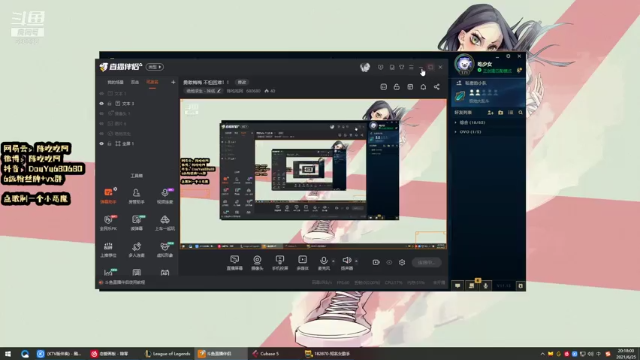Select the orange highlighted scene tab
Screen dimensions: 640x360
coord(152,82)
